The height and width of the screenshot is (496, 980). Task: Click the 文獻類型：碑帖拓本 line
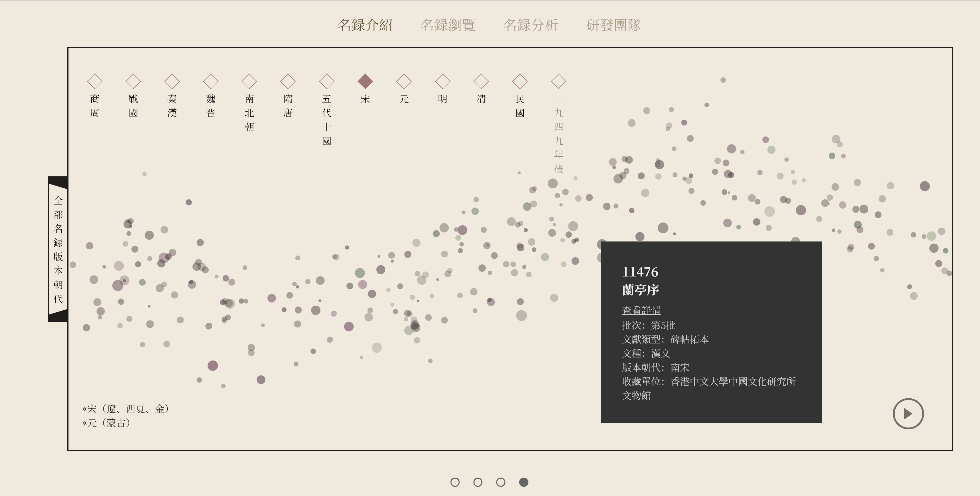pyautogui.click(x=665, y=339)
